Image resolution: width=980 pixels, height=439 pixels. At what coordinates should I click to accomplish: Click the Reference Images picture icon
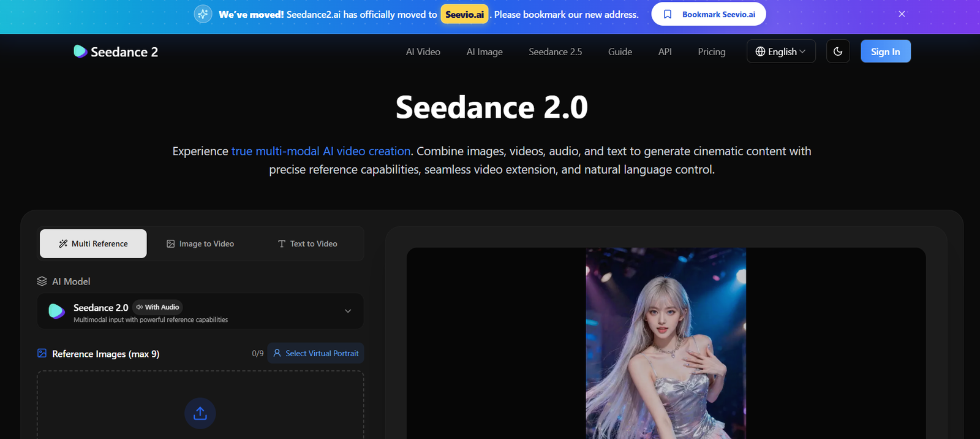42,353
